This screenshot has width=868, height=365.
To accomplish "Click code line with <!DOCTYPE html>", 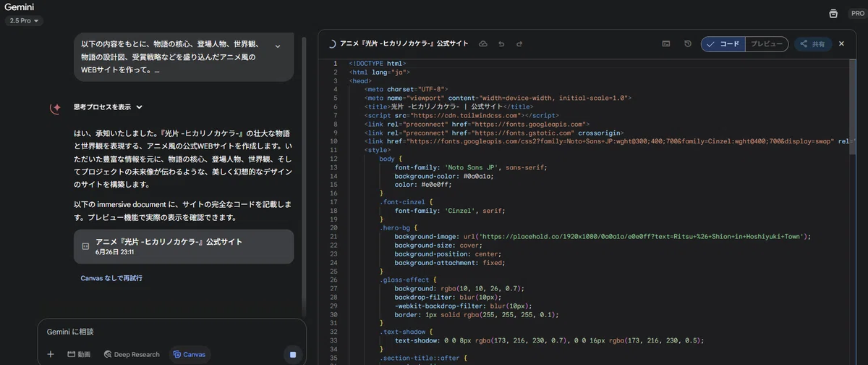I will pos(377,63).
